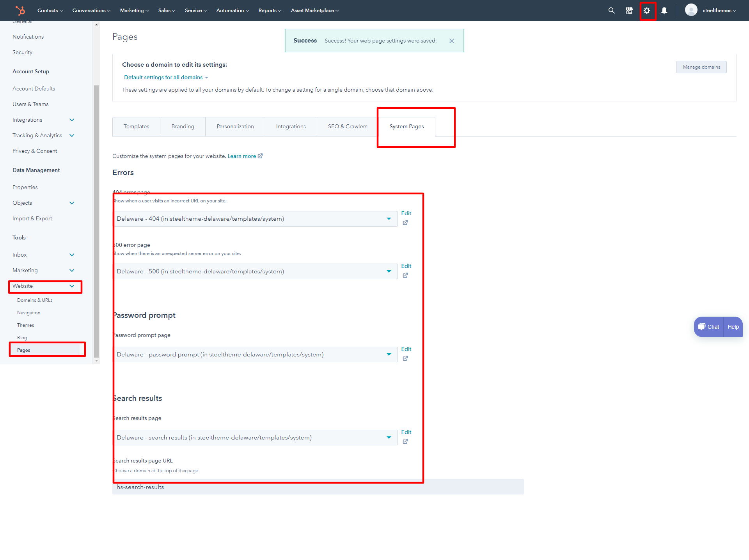Follow the Learn more link
Image resolution: width=749 pixels, height=560 pixels.
click(x=241, y=156)
